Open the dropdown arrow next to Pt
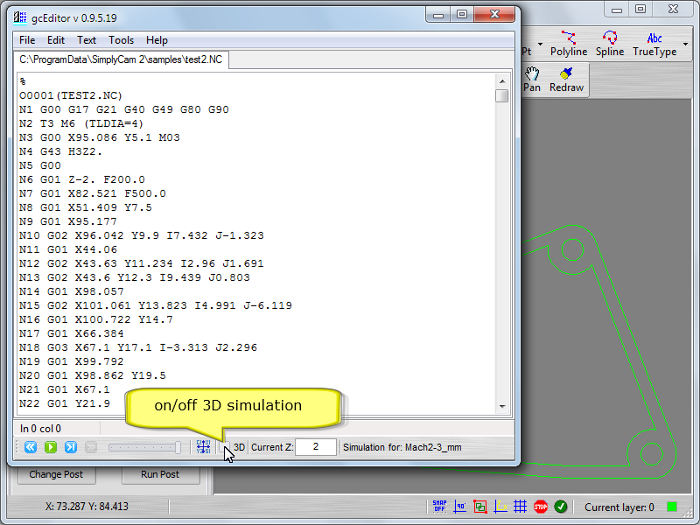The height and width of the screenshot is (525, 700). [541, 45]
